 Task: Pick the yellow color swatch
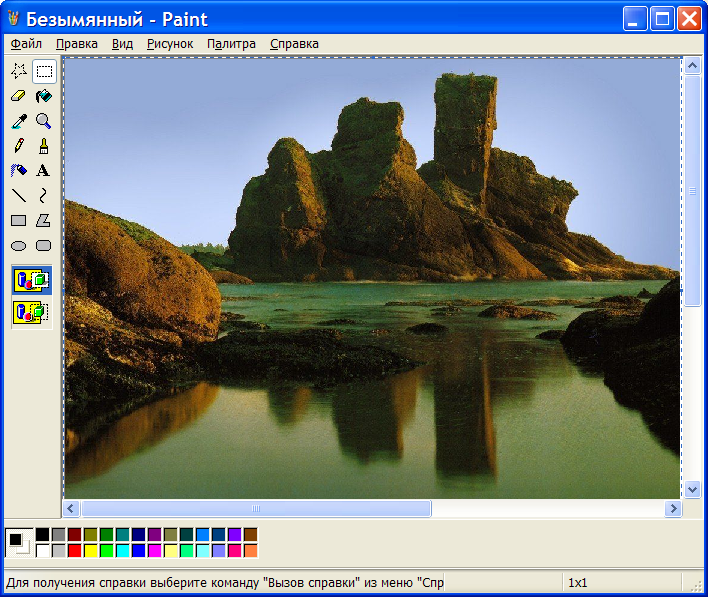tap(91, 550)
